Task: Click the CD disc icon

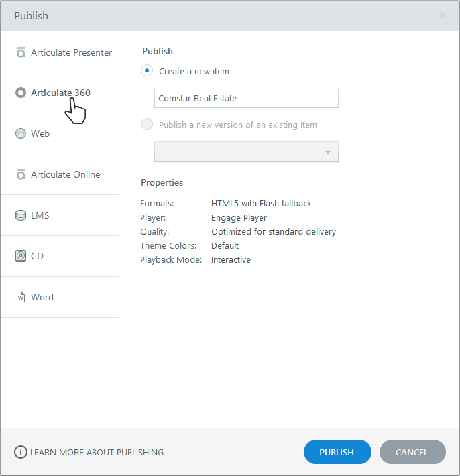Action: [21, 256]
